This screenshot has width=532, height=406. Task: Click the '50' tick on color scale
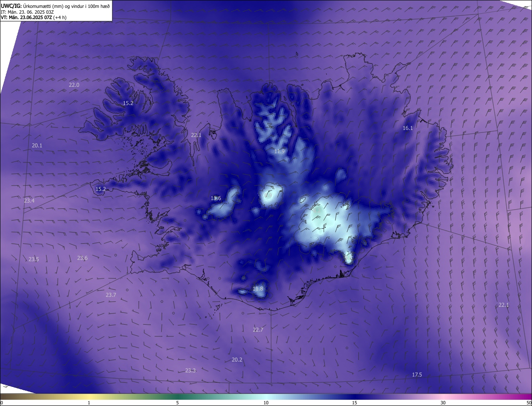tap(529, 403)
